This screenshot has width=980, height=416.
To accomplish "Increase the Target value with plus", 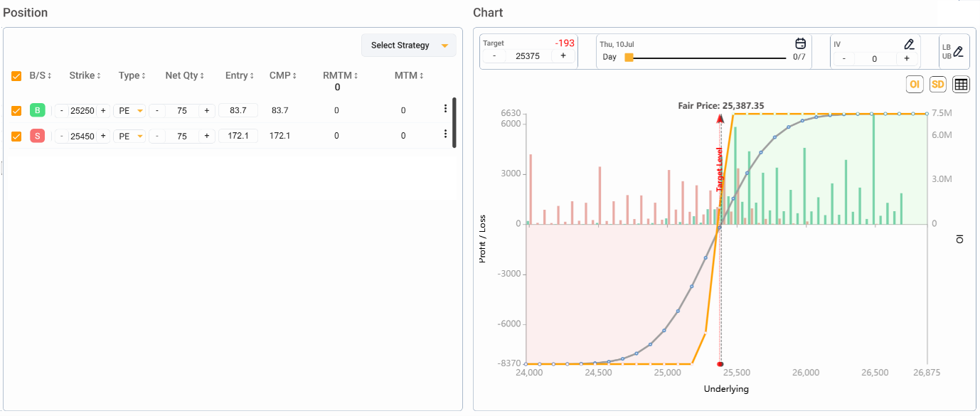I will [563, 56].
